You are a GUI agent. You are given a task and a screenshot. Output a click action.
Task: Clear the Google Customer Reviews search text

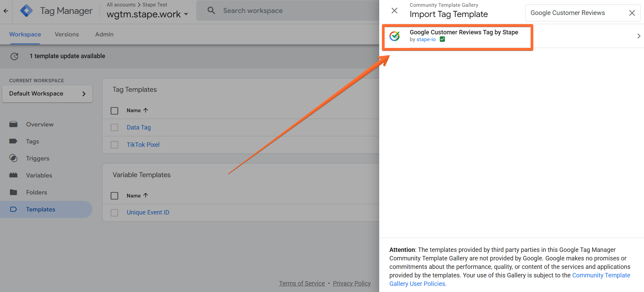click(632, 13)
